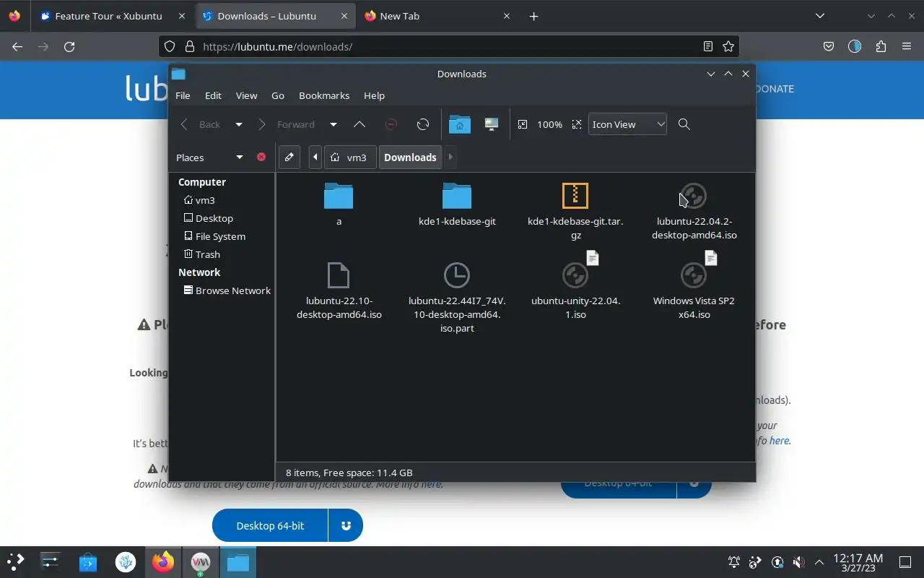Click the clock showing 12:17 AM
Viewport: 924px width, 578px height.
pyautogui.click(x=858, y=562)
